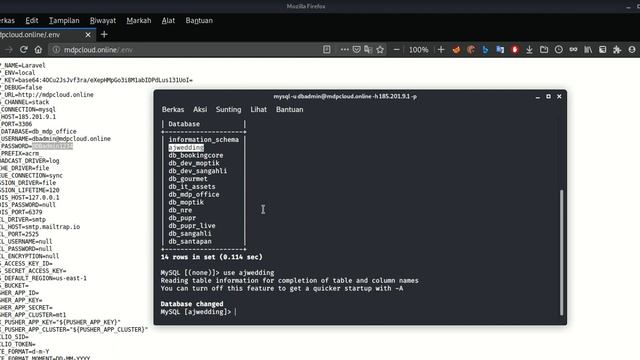The width and height of the screenshot is (640, 360).
Task: Open the blue 'b' extension icon
Action: point(485,49)
